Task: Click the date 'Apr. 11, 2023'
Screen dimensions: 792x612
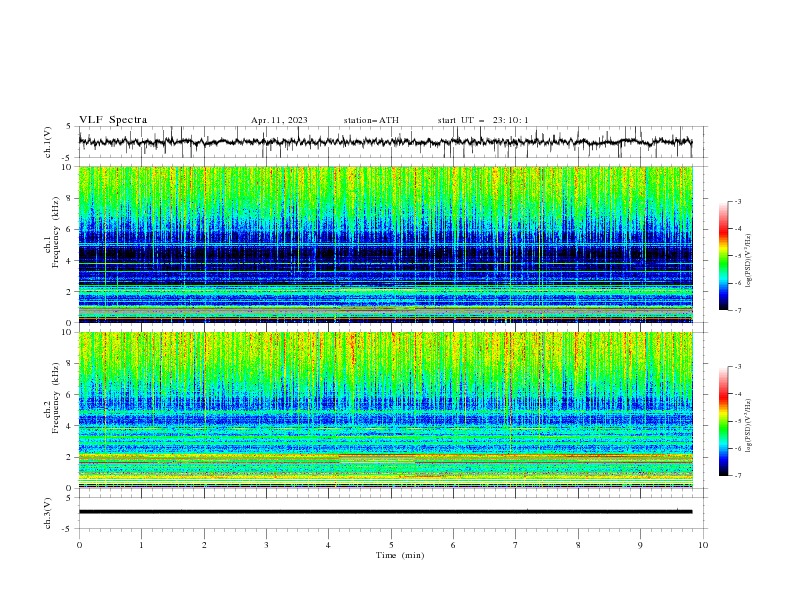Action: pos(279,120)
